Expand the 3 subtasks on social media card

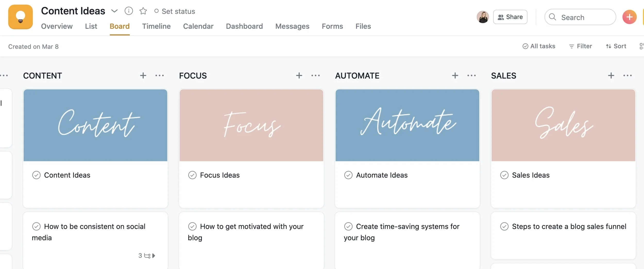point(147,256)
